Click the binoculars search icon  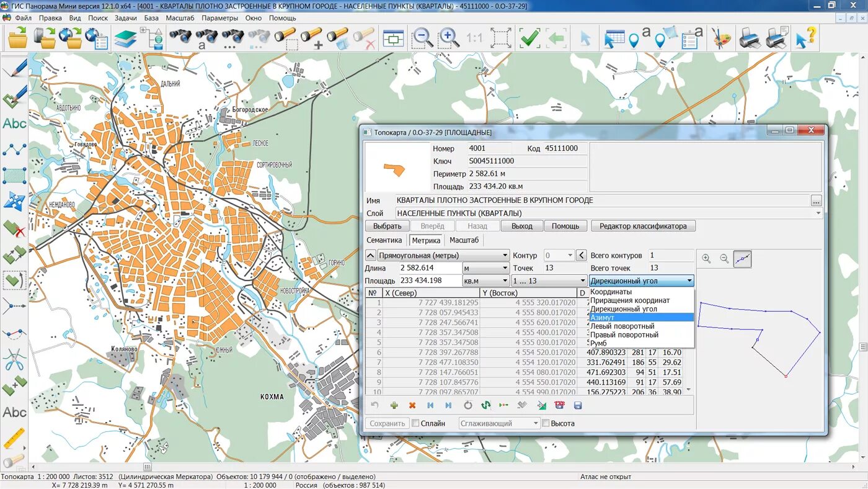coord(180,37)
